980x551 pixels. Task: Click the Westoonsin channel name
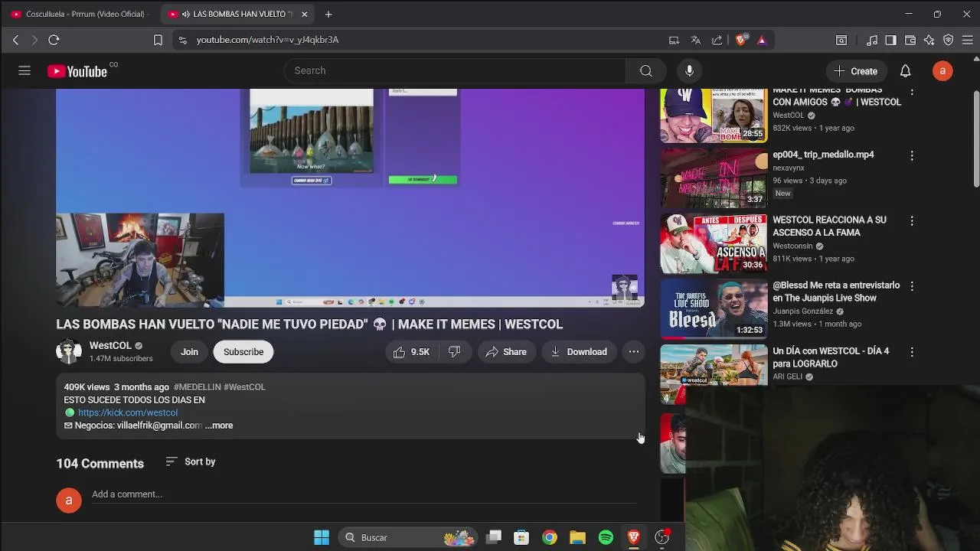coord(792,246)
